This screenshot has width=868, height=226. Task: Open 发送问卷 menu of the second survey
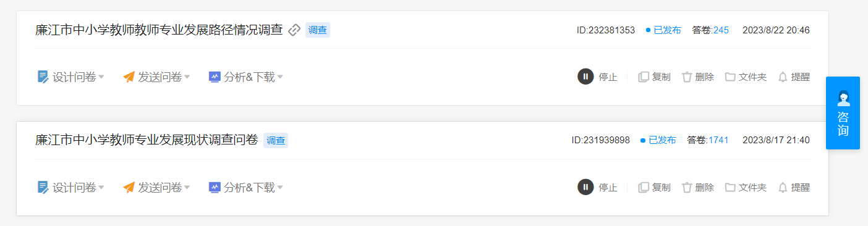(x=156, y=187)
